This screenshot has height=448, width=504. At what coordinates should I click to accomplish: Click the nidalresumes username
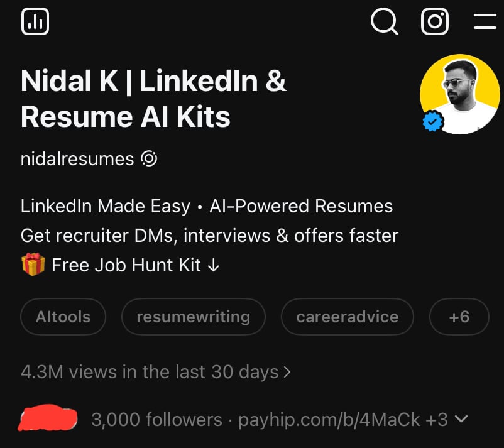point(77,159)
